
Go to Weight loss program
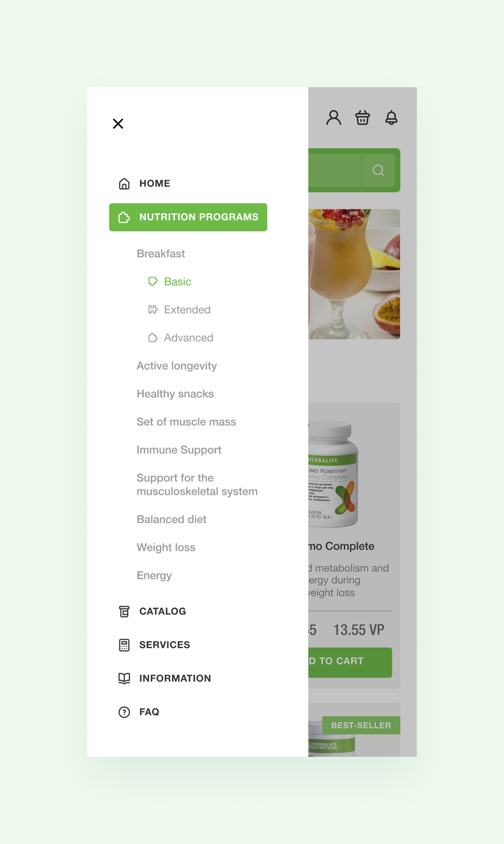coord(166,548)
